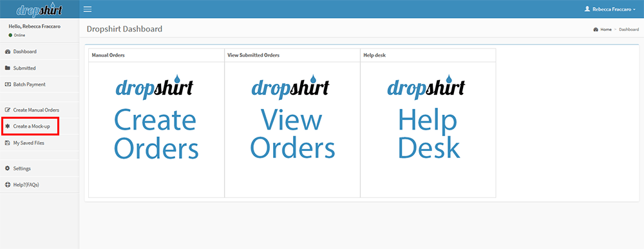Click the Dropshirt logo in header
The image size is (644, 249).
(x=39, y=10)
